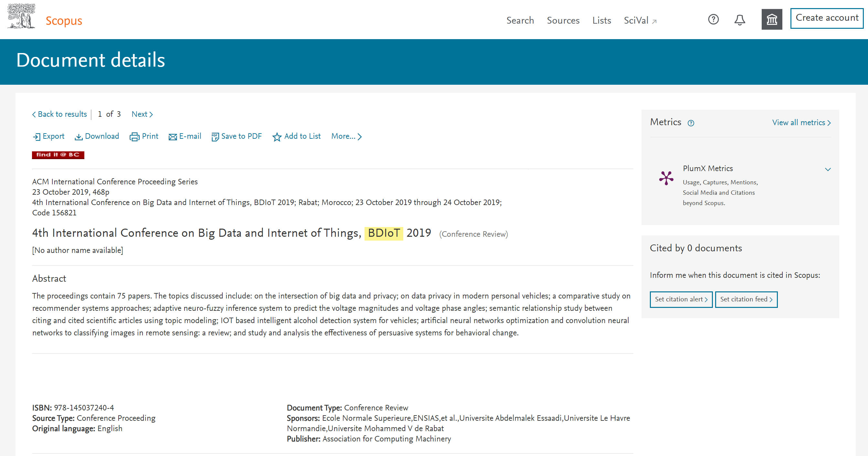Click the Add to List link text

[x=302, y=136]
